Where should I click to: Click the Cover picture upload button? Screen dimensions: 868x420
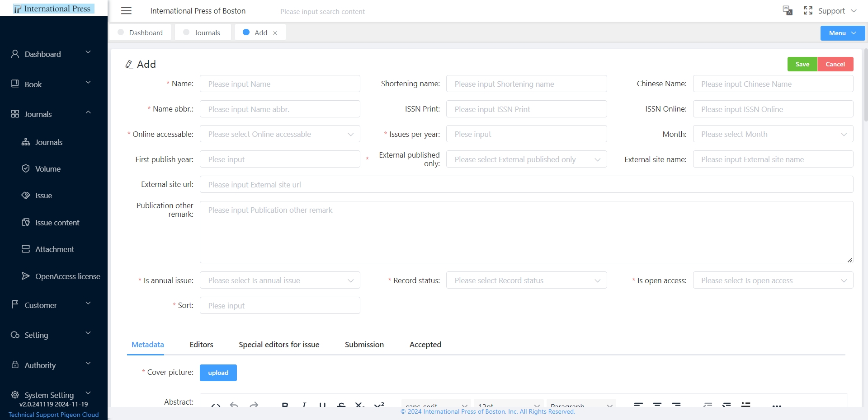(218, 373)
